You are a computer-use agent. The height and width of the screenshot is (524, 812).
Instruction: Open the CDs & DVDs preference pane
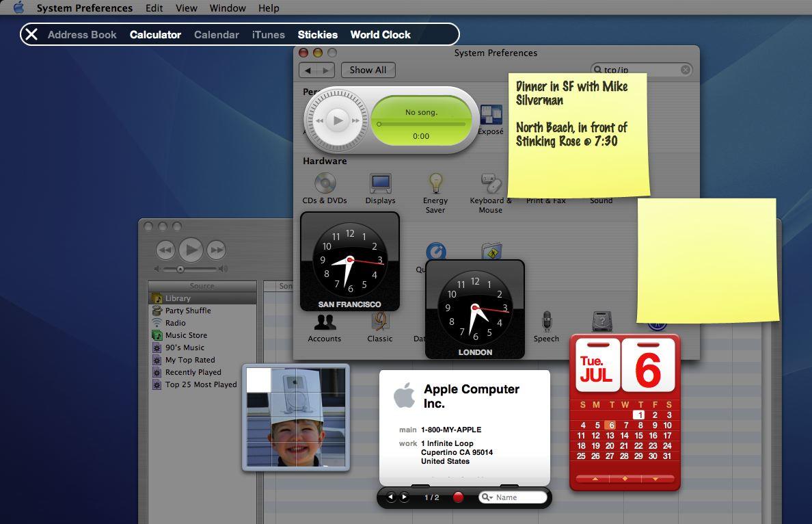[x=325, y=189]
